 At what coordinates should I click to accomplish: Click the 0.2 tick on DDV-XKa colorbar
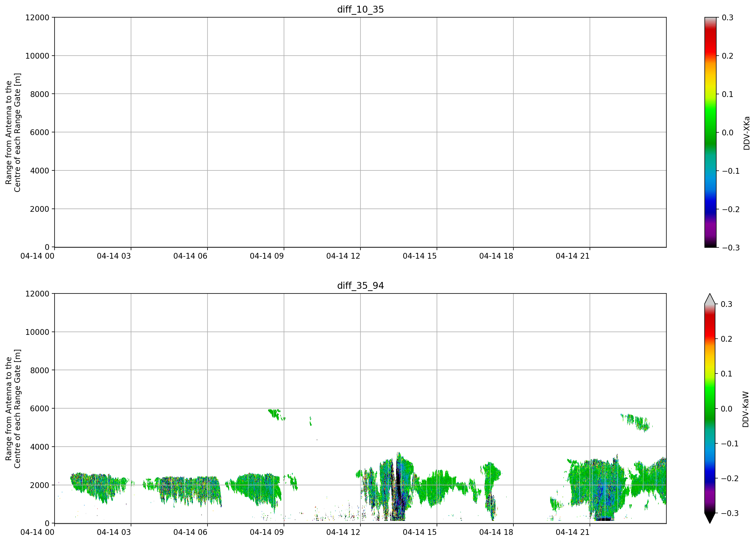click(x=728, y=56)
